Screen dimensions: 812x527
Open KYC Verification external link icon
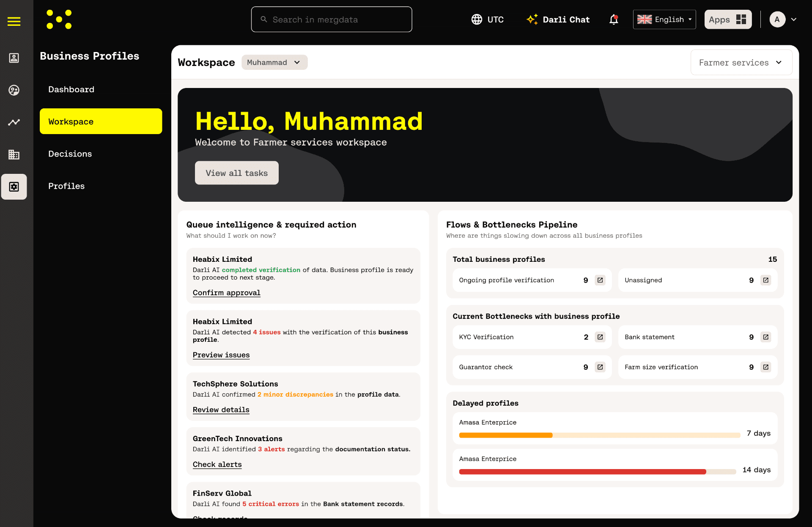(x=600, y=337)
